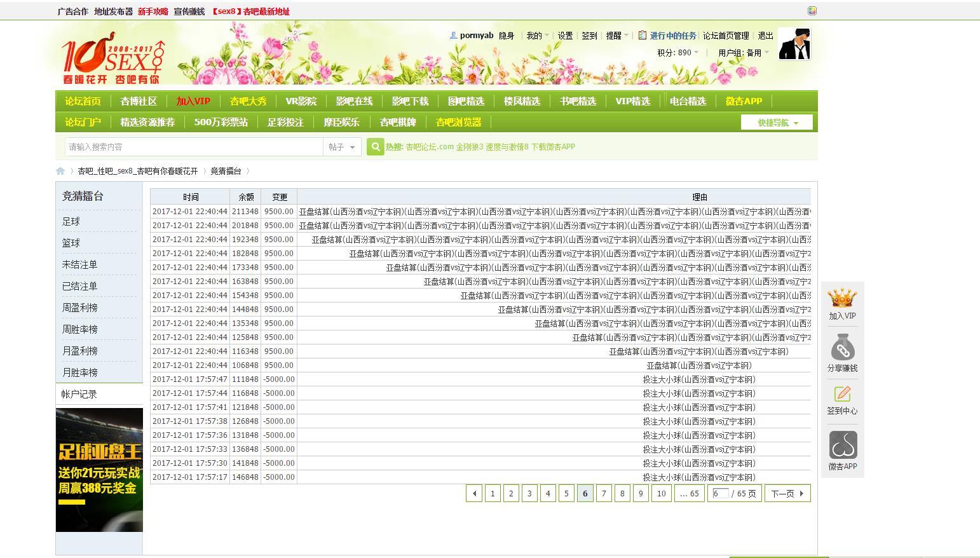The height and width of the screenshot is (558, 980).
Task: Open 论坛首页管理 link
Action: pos(726,36)
